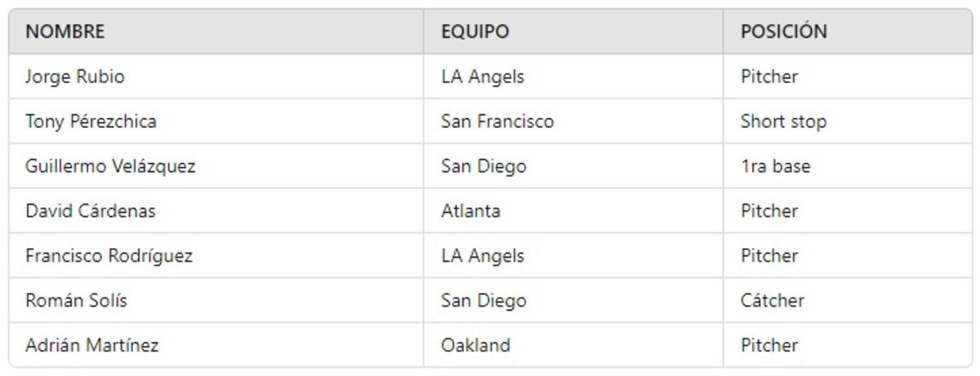The width and height of the screenshot is (980, 376).
Task: Click the Short stop position cell
Action: [x=783, y=122]
